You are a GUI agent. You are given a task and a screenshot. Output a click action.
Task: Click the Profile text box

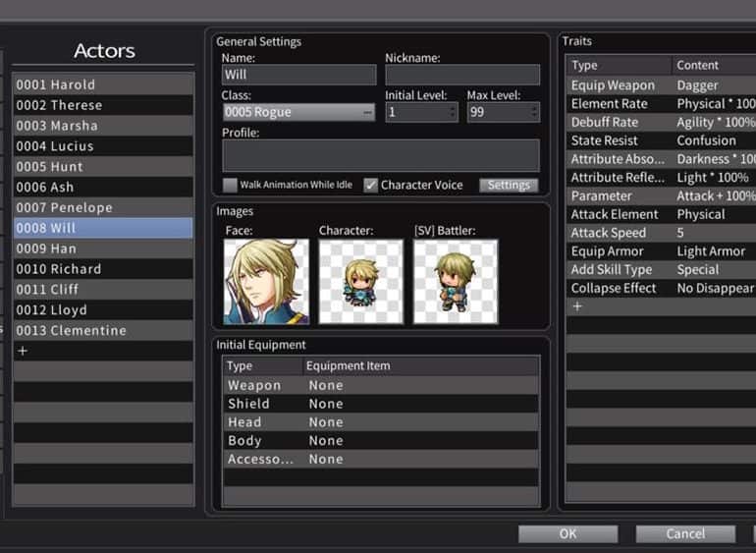[380, 155]
